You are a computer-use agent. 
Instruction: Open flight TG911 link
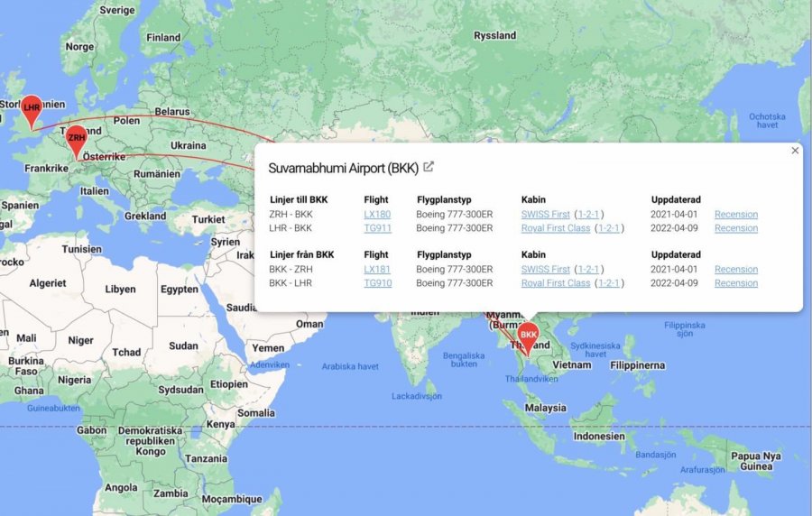click(377, 228)
